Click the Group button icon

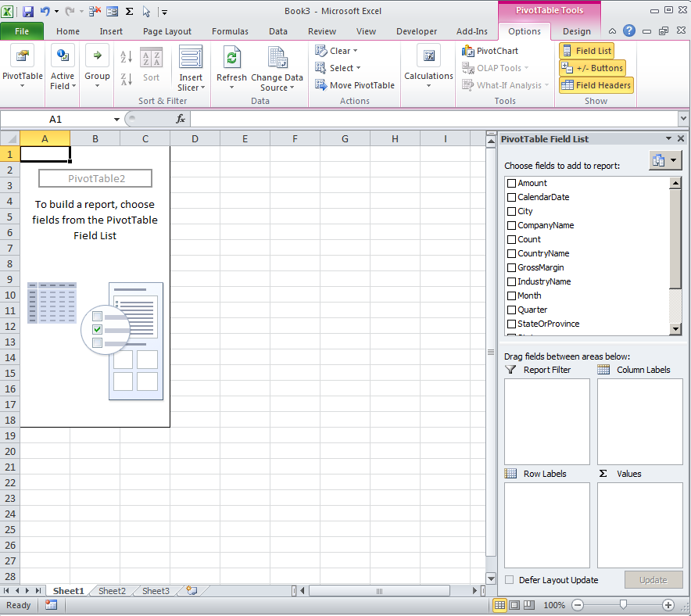coord(98,56)
